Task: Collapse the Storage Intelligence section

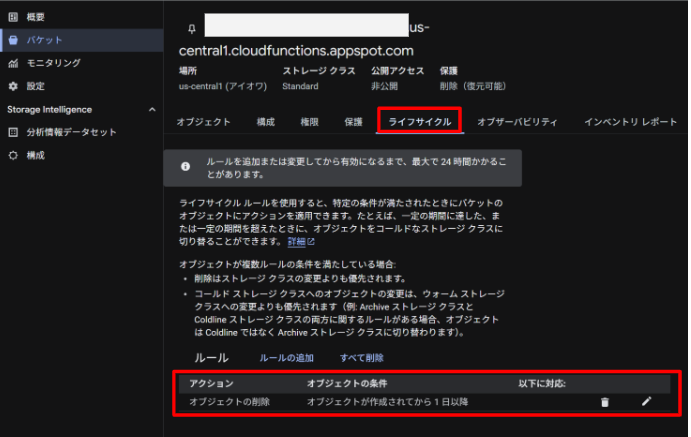Action: (152, 109)
